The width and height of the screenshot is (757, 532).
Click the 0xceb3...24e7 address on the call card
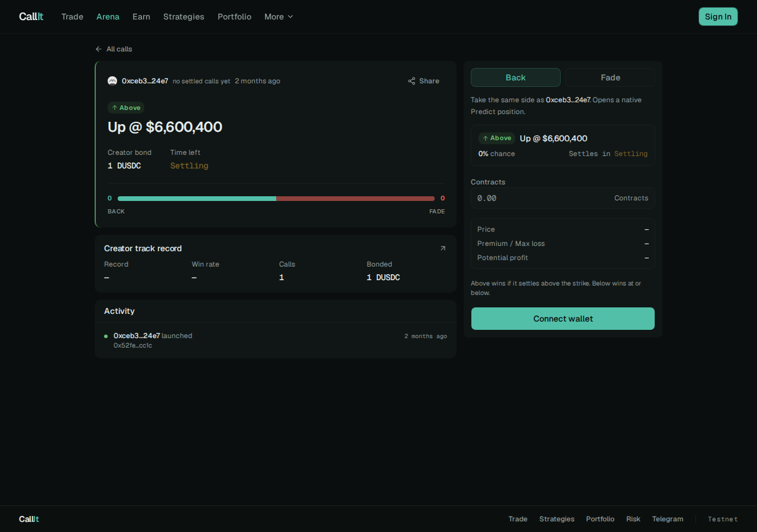[x=145, y=81]
